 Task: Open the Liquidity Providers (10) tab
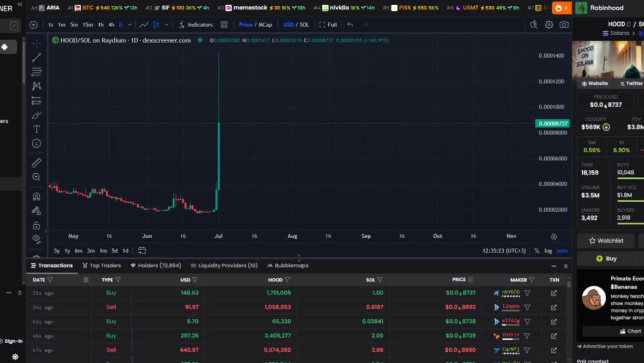pyautogui.click(x=224, y=265)
